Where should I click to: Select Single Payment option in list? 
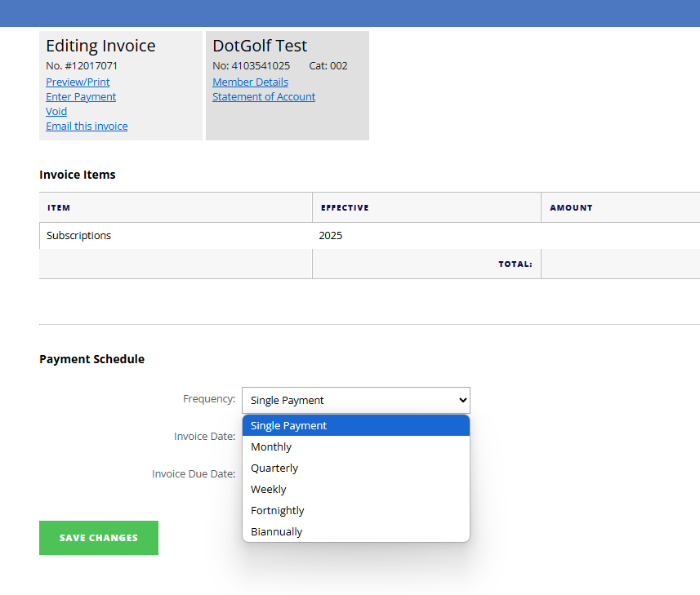356,425
